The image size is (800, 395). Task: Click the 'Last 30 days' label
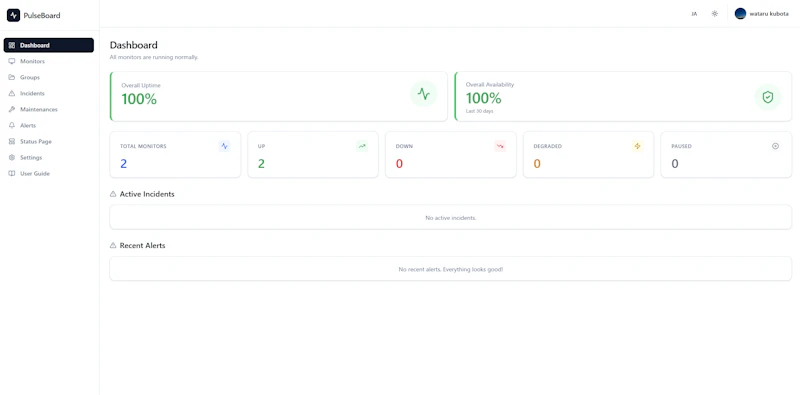[x=480, y=111]
